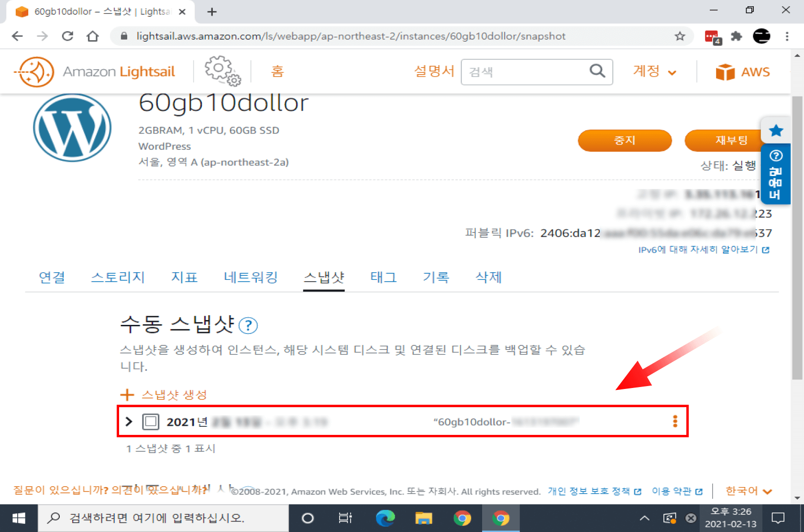The width and height of the screenshot is (804, 532).
Task: Switch to the 기록 tab
Action: [436, 277]
